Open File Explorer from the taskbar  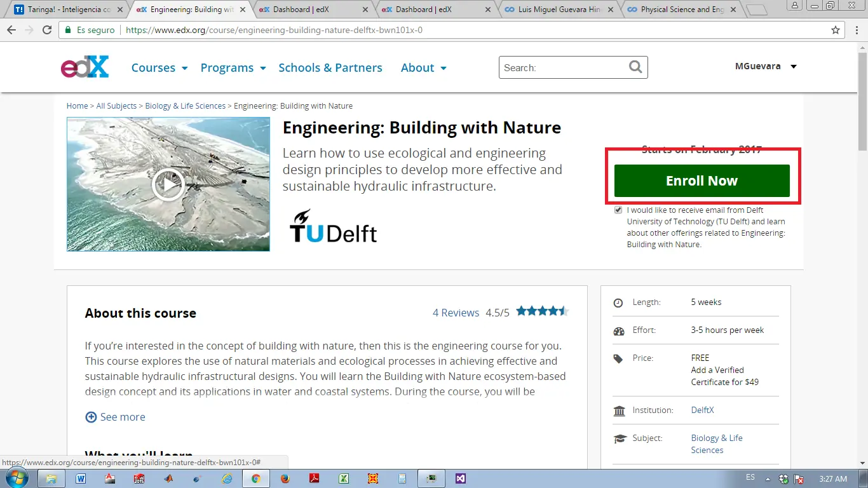pyautogui.click(x=52, y=478)
